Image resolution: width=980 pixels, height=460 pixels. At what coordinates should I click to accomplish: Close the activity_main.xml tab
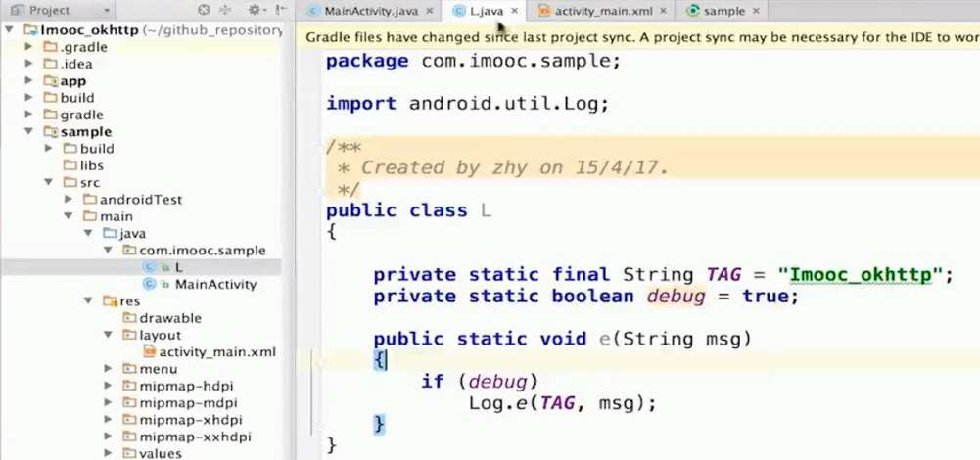663,11
